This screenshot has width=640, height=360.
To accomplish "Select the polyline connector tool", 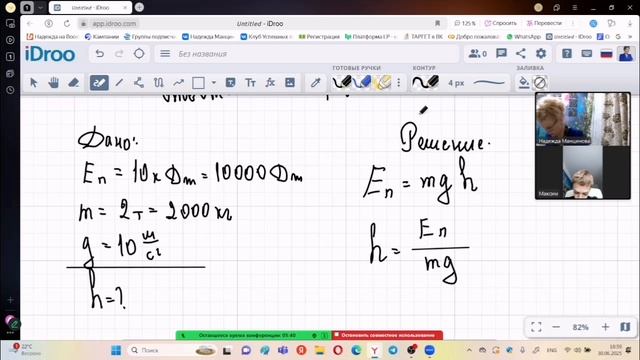I will point(139,83).
